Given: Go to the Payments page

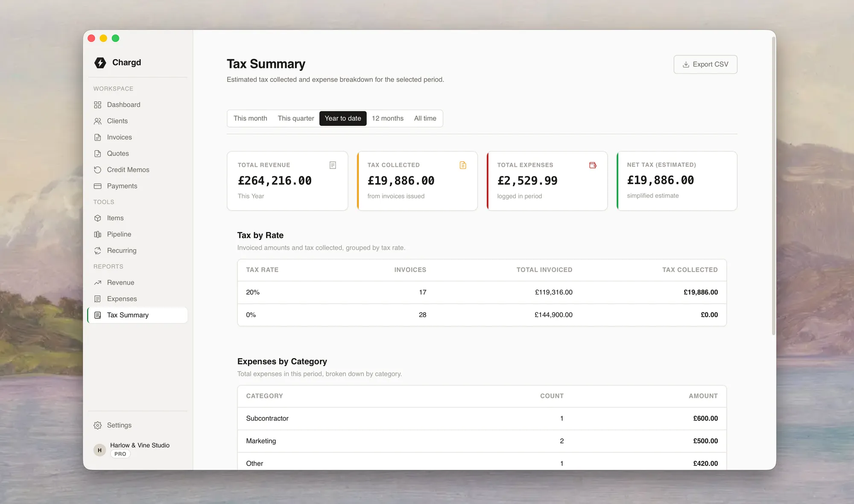Looking at the screenshot, I should click(137, 186).
